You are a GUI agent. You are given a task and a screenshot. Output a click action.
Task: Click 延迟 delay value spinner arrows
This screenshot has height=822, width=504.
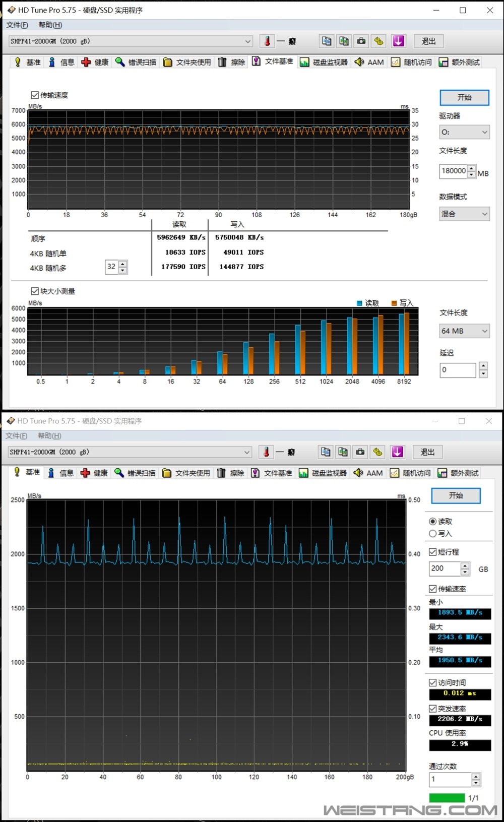483,370
